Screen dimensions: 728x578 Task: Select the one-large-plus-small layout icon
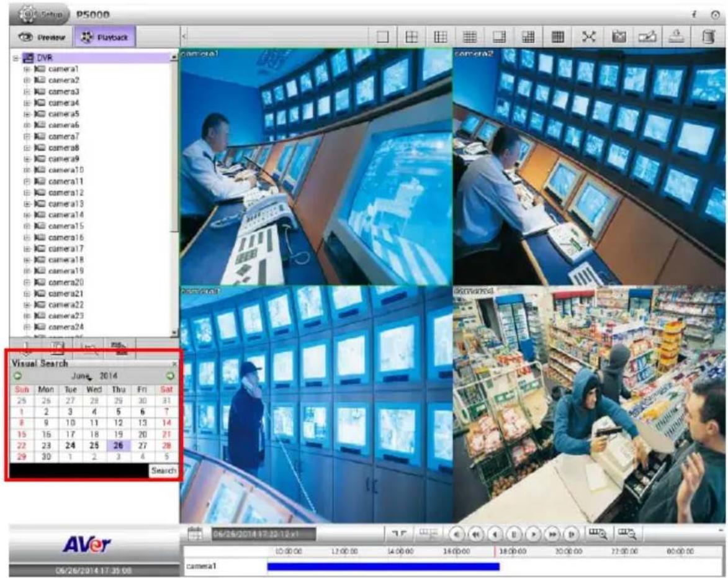[x=499, y=37]
